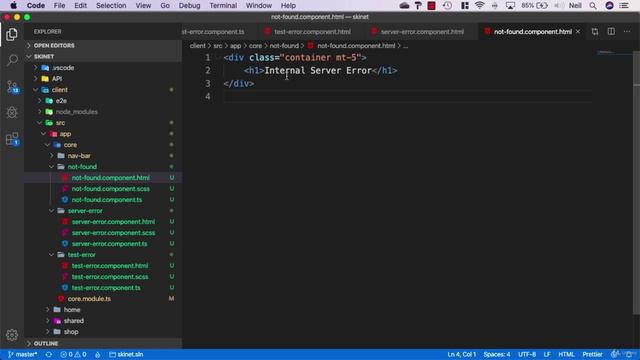This screenshot has height=360, width=640.
Task: Click the Ln 4, Col 1 position indicator
Action: 462,355
